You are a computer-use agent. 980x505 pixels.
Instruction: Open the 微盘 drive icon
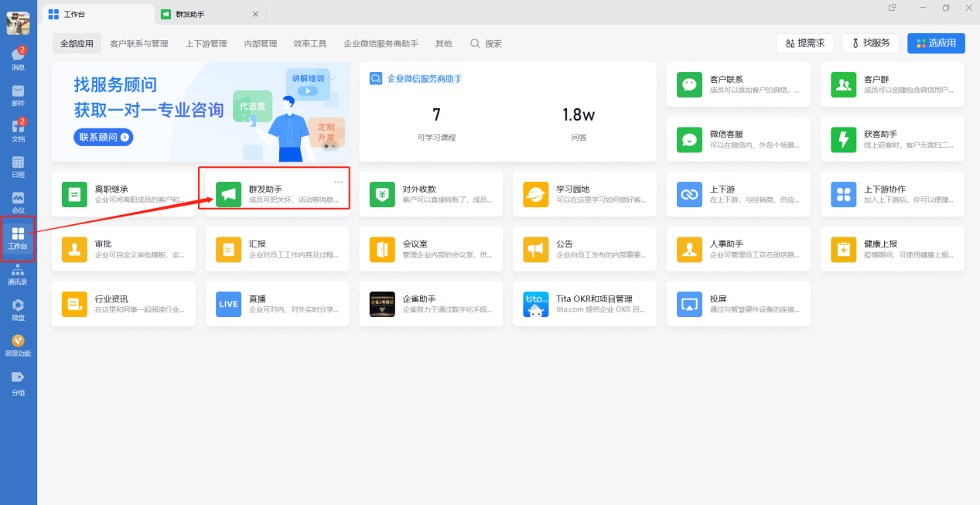pyautogui.click(x=18, y=309)
